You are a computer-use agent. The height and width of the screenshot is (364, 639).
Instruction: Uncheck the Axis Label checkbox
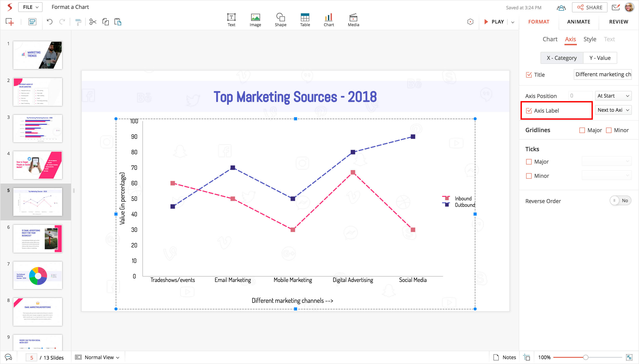pos(529,110)
